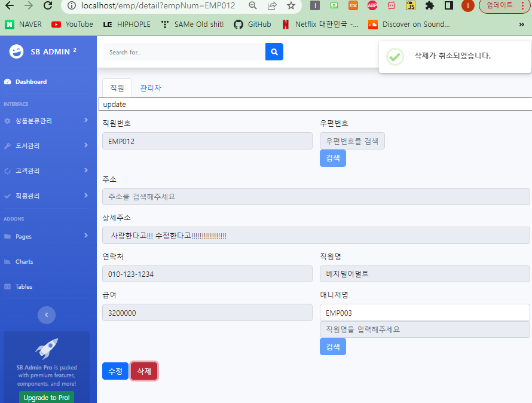This screenshot has height=403, width=532.
Task: Open the profile avatar icon
Action: (468, 5)
